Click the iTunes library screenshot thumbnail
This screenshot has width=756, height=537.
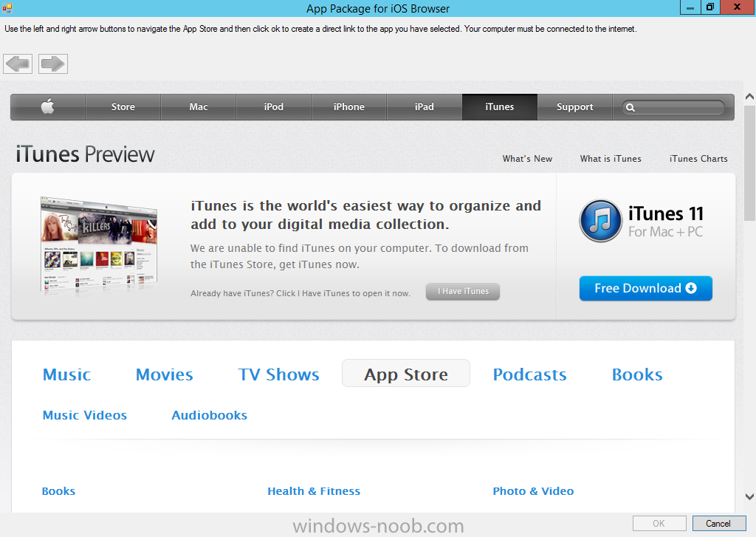click(x=99, y=245)
